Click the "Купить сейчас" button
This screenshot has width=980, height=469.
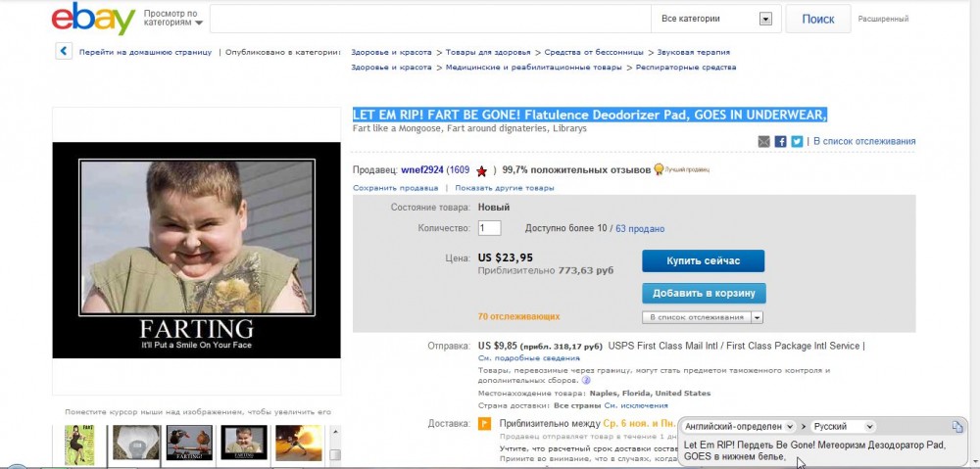(x=703, y=260)
